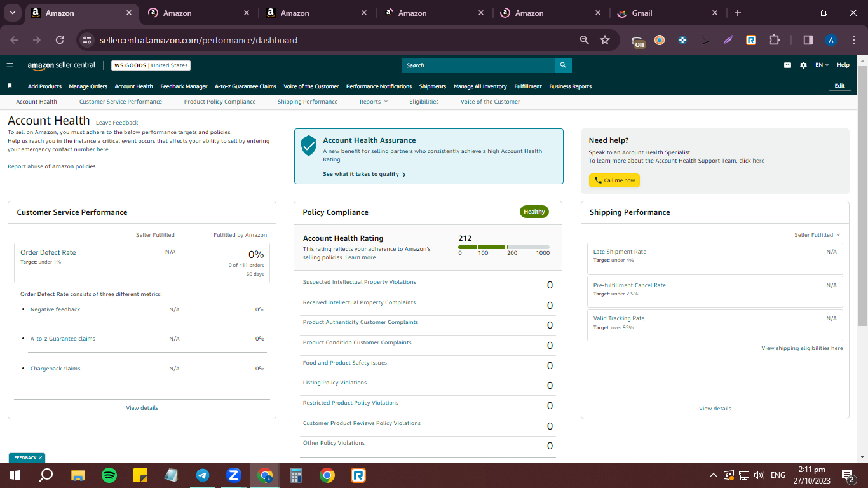Open the Settings gear in Seller Central

coord(803,65)
